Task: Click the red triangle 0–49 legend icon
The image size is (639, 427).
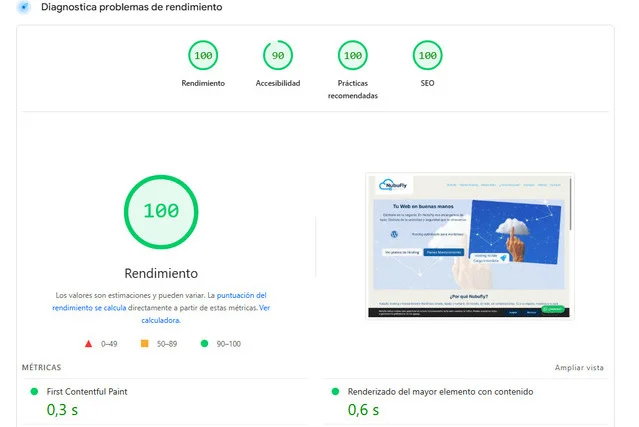Action: tap(88, 344)
